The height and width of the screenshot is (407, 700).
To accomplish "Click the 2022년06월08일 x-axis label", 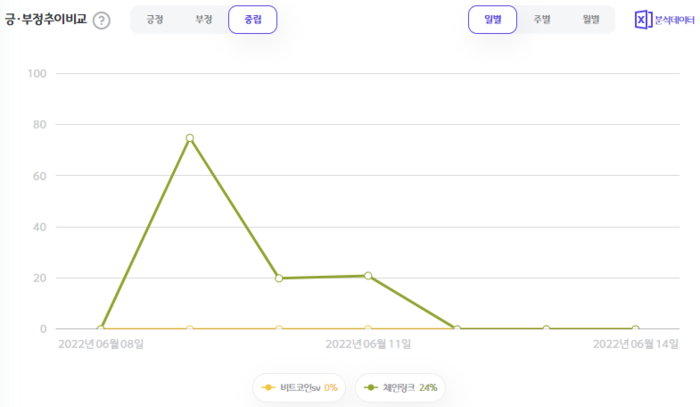I will (x=101, y=344).
